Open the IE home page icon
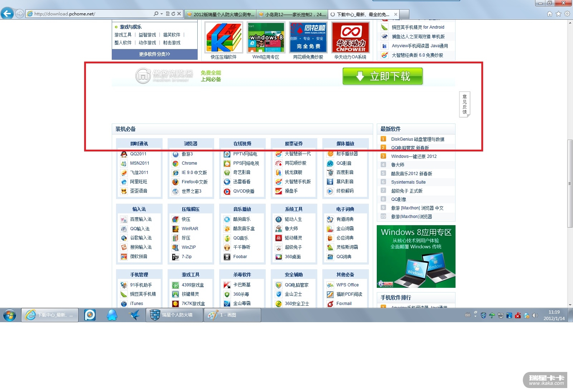The width and height of the screenshot is (573, 392). coord(550,14)
